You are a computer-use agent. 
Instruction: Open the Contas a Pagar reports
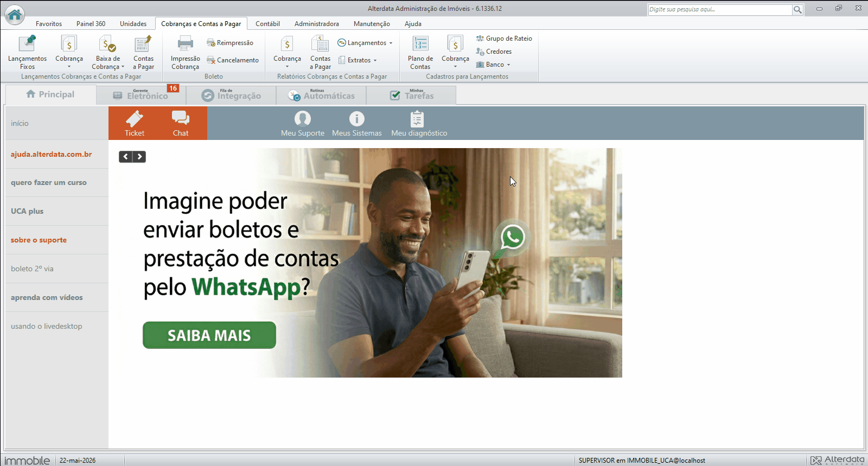[320, 53]
